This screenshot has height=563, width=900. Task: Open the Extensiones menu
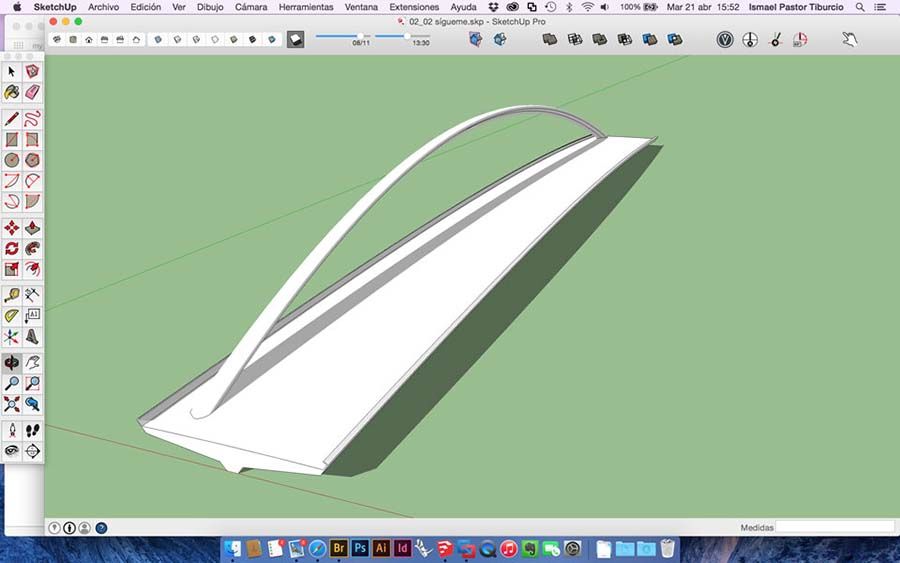[x=414, y=7]
